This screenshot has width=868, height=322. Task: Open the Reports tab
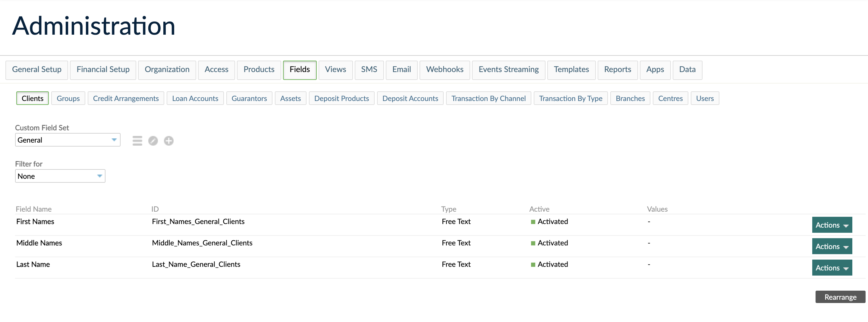pos(617,70)
